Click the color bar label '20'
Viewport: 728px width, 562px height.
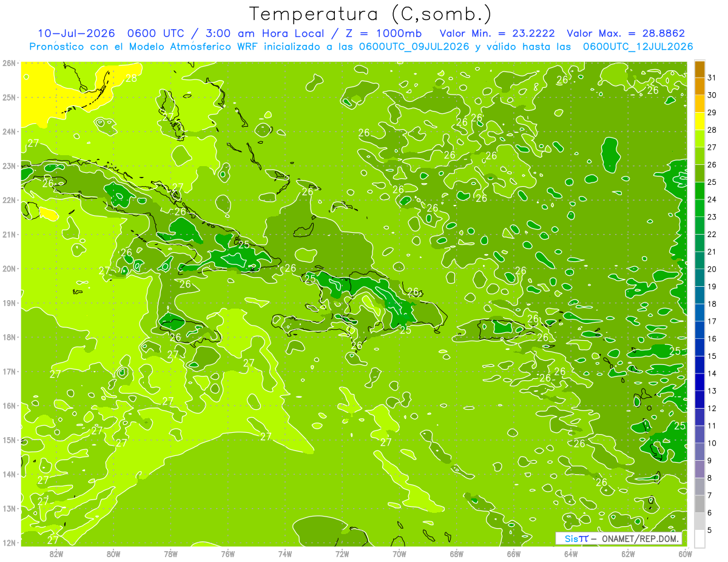[x=712, y=269]
